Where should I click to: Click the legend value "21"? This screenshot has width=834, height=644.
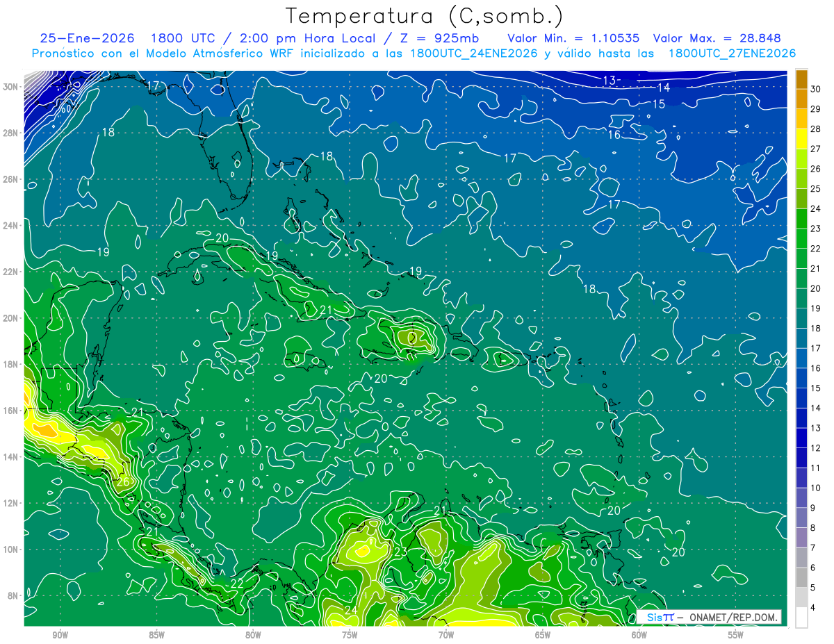coord(817,268)
